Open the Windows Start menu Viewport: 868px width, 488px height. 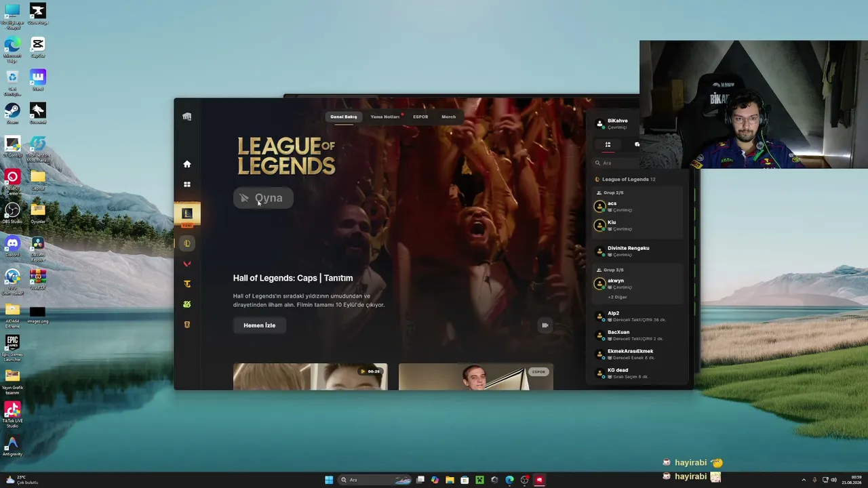[x=329, y=480]
